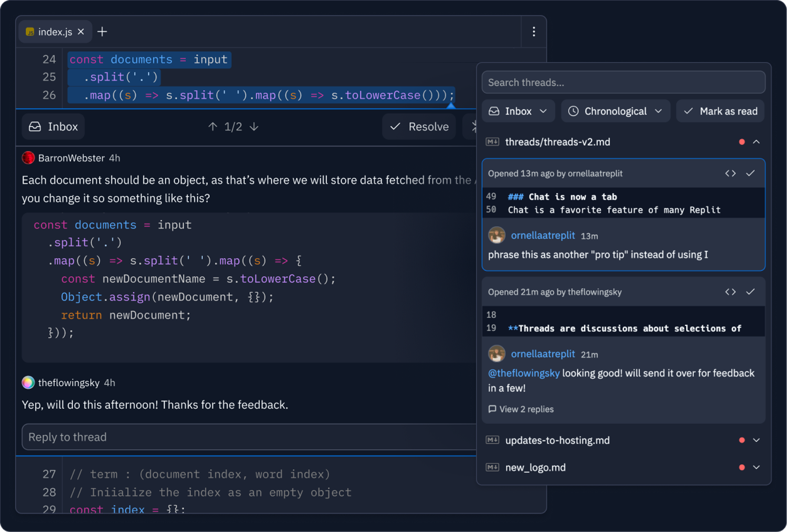The width and height of the screenshot is (787, 532).
Task: Go to previous thread with up arrow
Action: (x=213, y=127)
